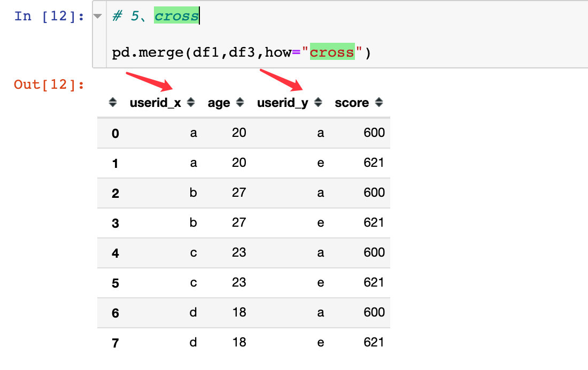Image resolution: width=588 pixels, height=370 pixels.
Task: Click userid_x value c in row 4
Action: (x=193, y=252)
